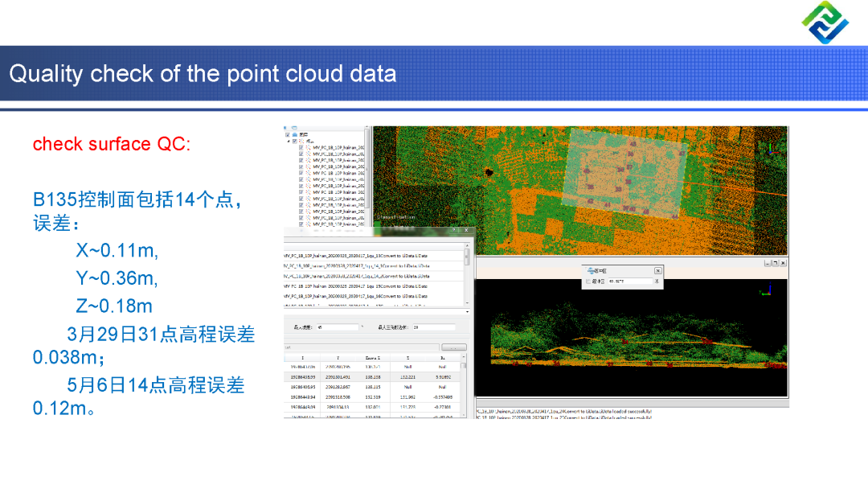Image resolution: width=868 pixels, height=489 pixels.
Task: Click the highlighted selection region in top view
Action: [x=624, y=174]
